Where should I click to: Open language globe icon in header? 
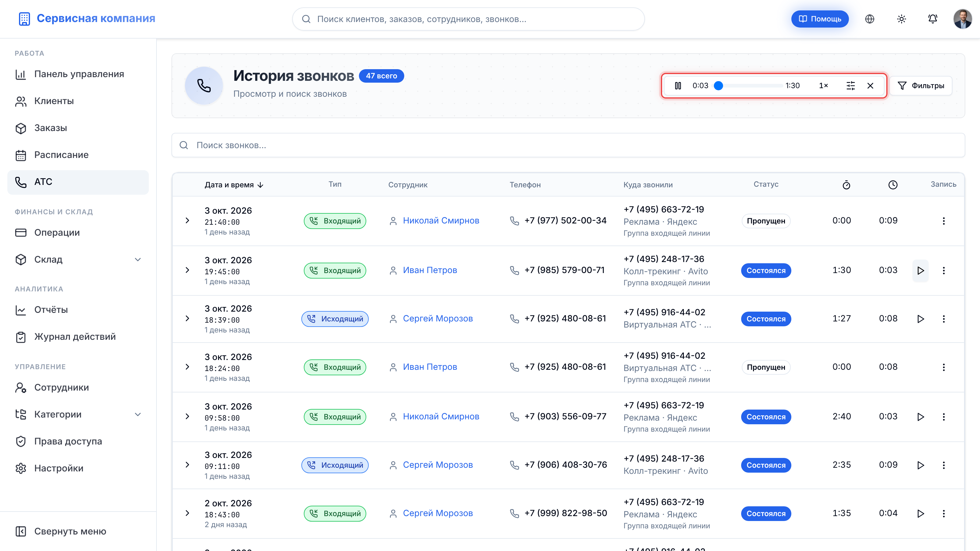click(x=870, y=19)
